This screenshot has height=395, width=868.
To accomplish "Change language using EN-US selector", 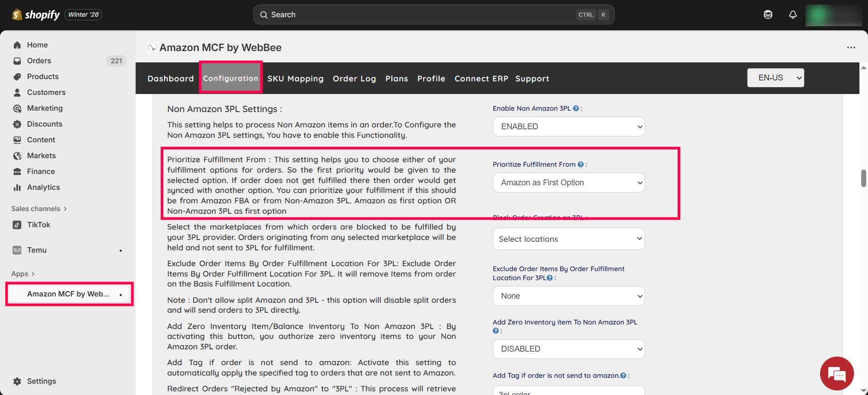I will point(775,78).
